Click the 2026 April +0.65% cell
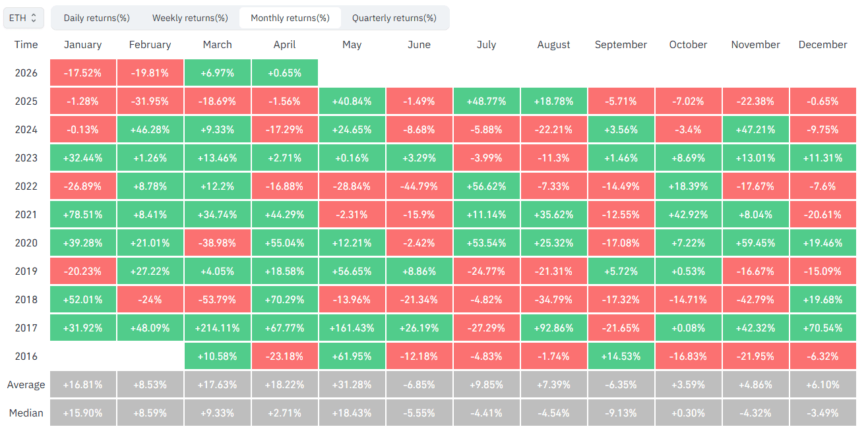 (x=285, y=73)
